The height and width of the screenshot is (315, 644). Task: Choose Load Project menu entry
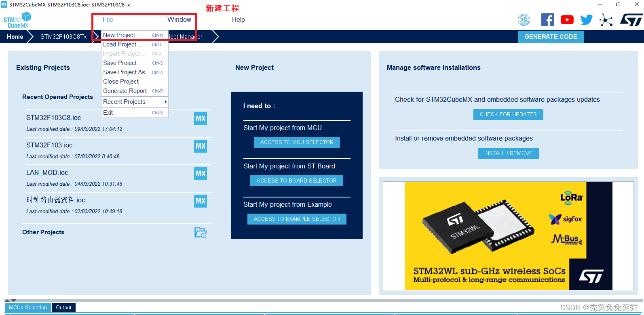tap(135, 44)
